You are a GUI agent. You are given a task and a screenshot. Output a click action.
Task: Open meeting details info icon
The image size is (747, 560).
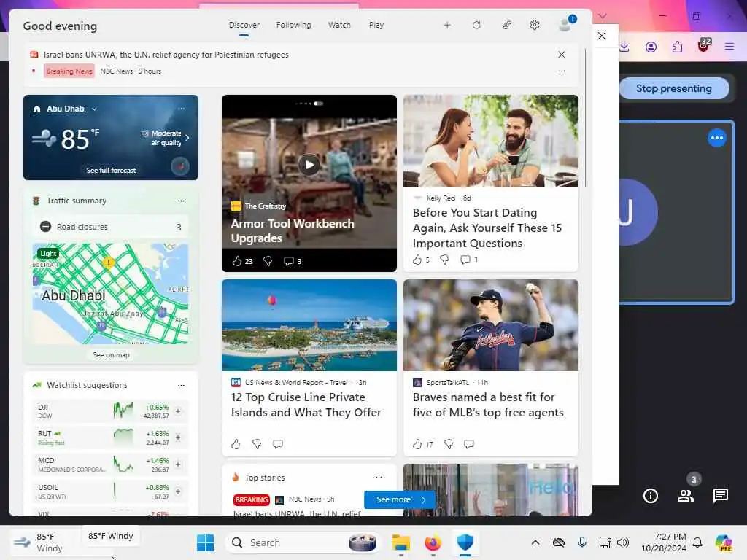pyautogui.click(x=650, y=496)
